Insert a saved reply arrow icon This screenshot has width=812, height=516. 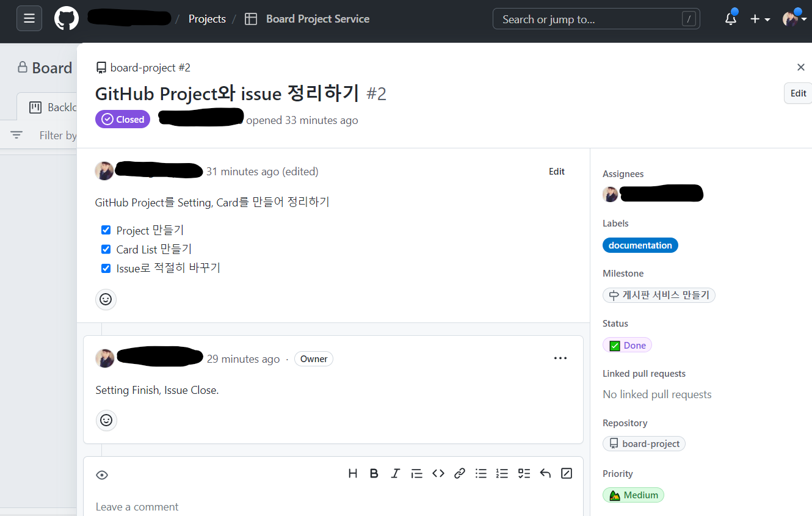[x=545, y=473]
